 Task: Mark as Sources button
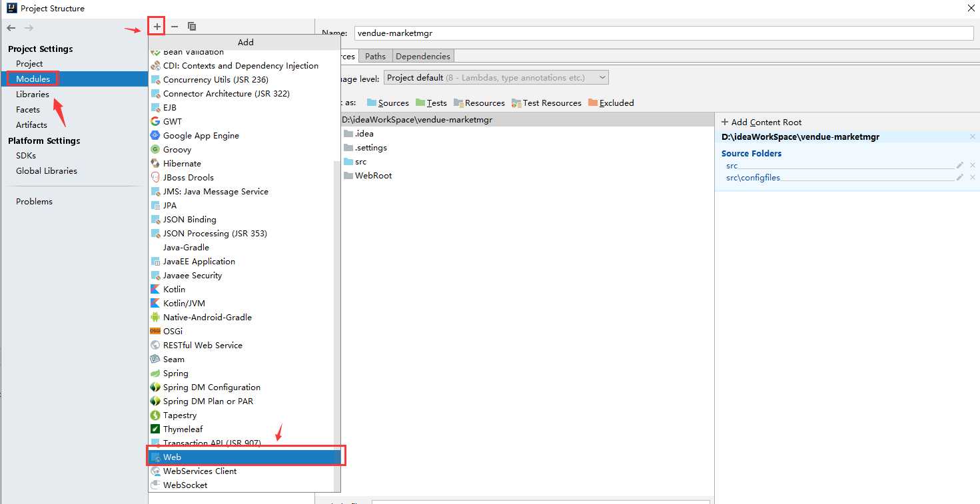point(388,103)
